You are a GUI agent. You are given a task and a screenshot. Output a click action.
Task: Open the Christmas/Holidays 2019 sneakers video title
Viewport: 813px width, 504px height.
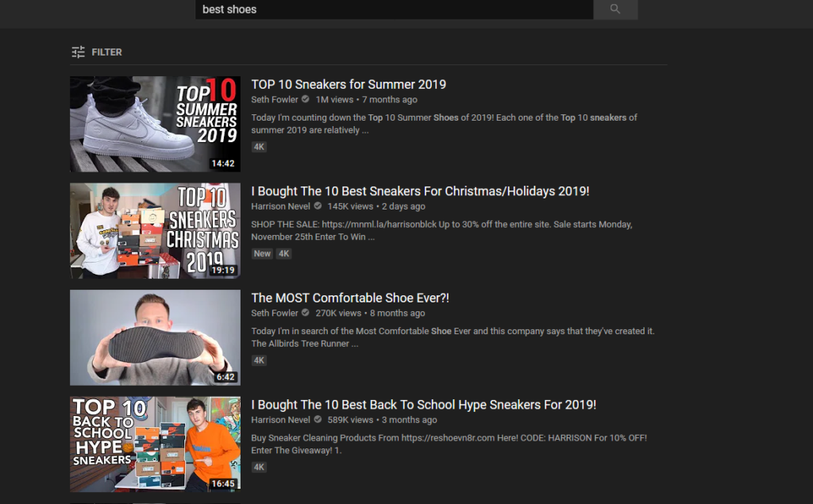click(x=420, y=190)
